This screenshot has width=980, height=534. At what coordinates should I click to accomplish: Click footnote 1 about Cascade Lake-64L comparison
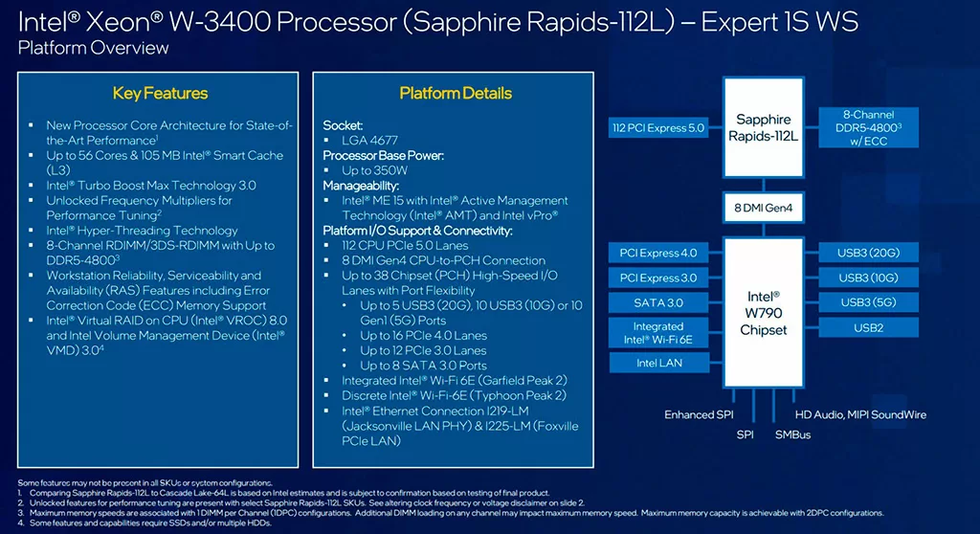coord(283,493)
